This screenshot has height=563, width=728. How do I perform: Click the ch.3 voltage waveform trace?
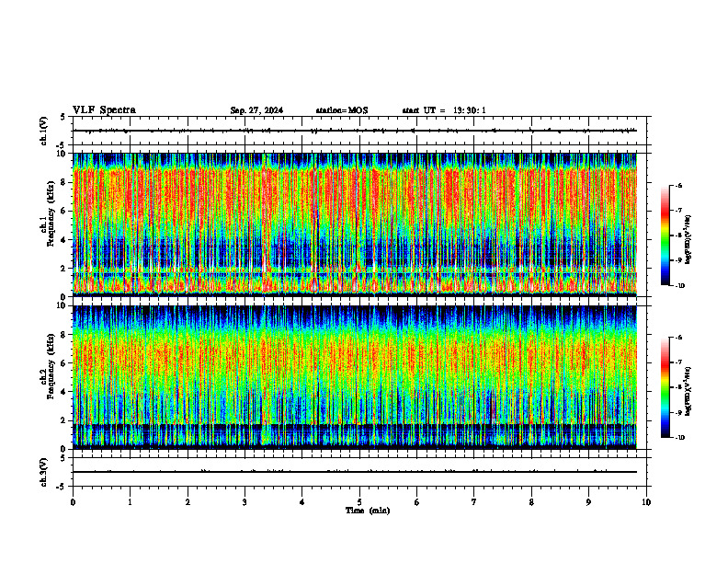355,472
